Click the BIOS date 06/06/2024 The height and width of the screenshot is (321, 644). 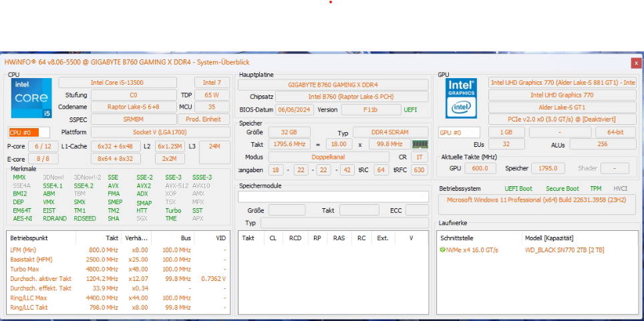(x=295, y=109)
